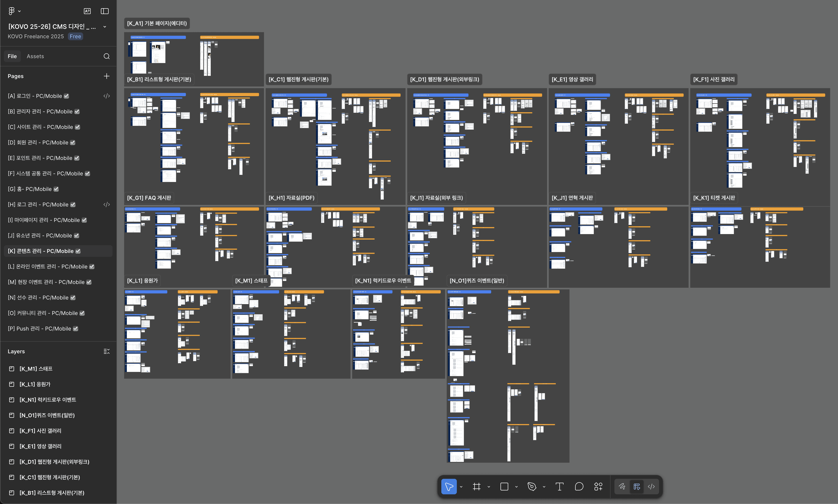Search pages with magnifier icon
The image size is (838, 504).
tap(107, 56)
